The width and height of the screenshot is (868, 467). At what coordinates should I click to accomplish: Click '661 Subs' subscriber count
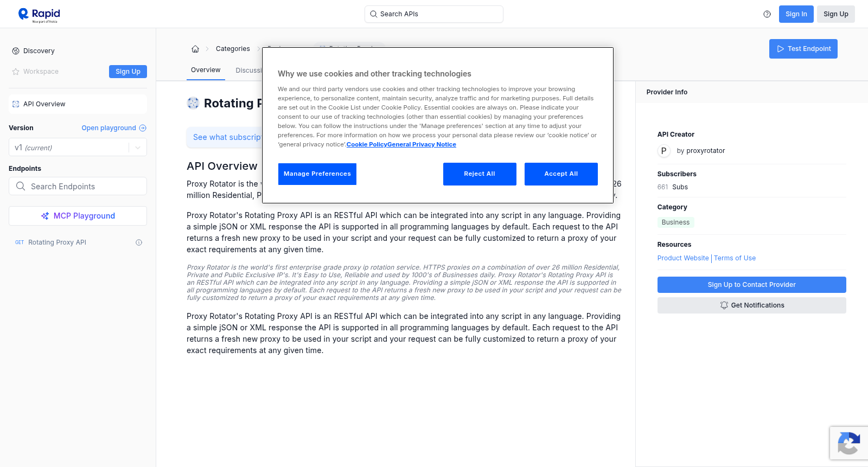(673, 187)
